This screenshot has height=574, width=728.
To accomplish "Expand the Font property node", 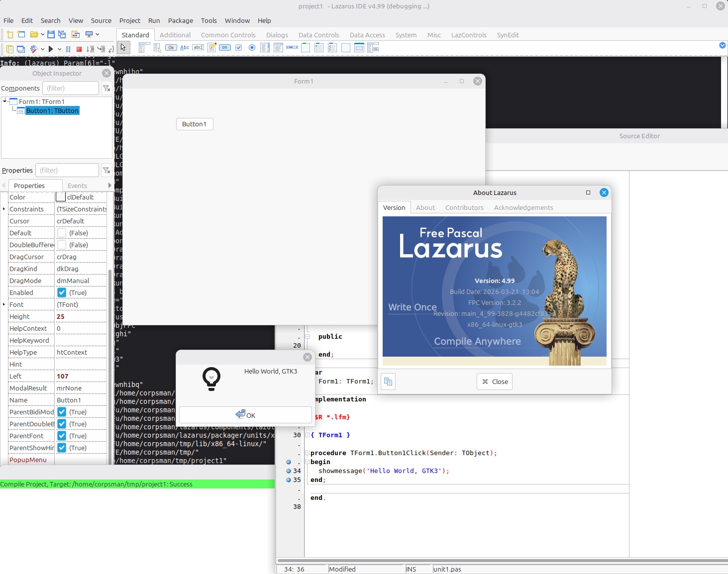I will [4, 304].
